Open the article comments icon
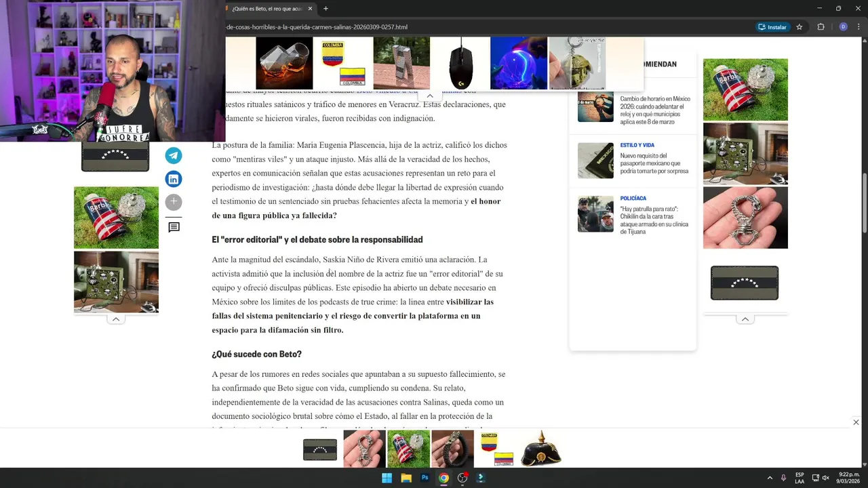 click(174, 227)
